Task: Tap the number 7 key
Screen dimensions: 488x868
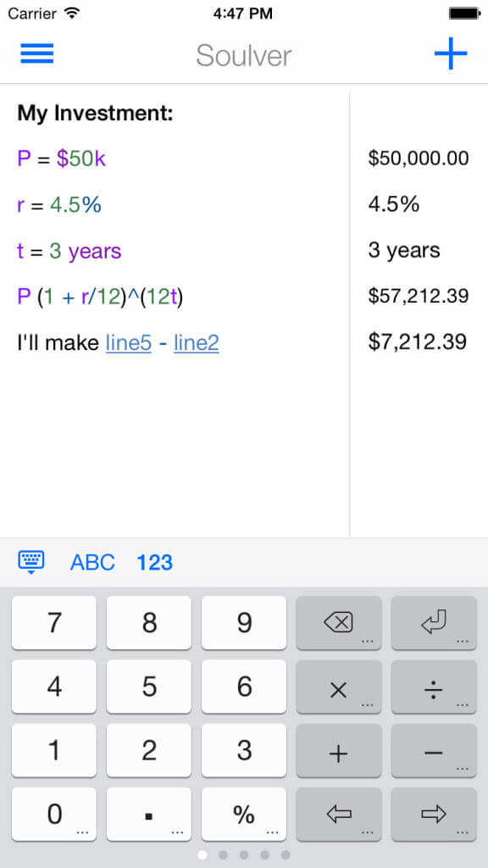Action: coord(53,623)
